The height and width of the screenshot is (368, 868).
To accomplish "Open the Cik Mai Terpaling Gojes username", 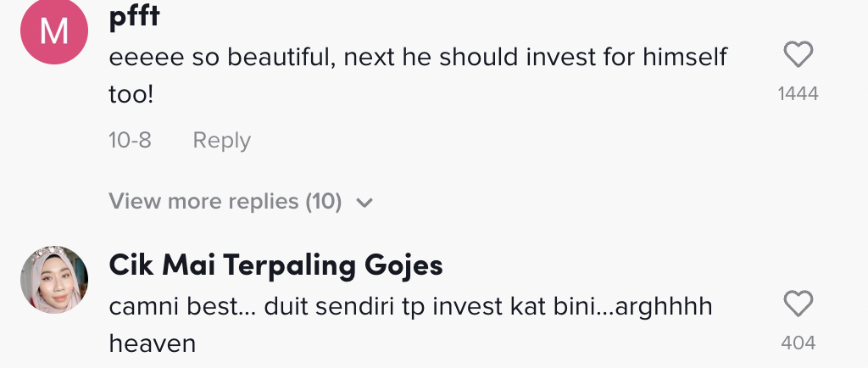I will (276, 265).
